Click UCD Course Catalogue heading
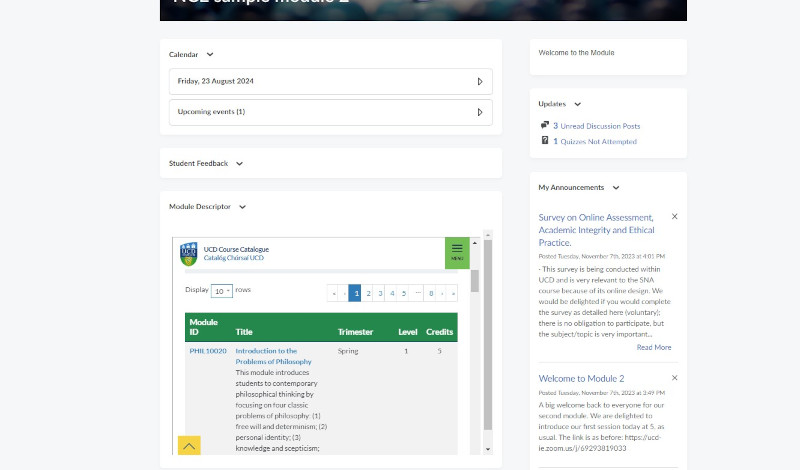Viewport: 800px width, 470px height. (236, 250)
